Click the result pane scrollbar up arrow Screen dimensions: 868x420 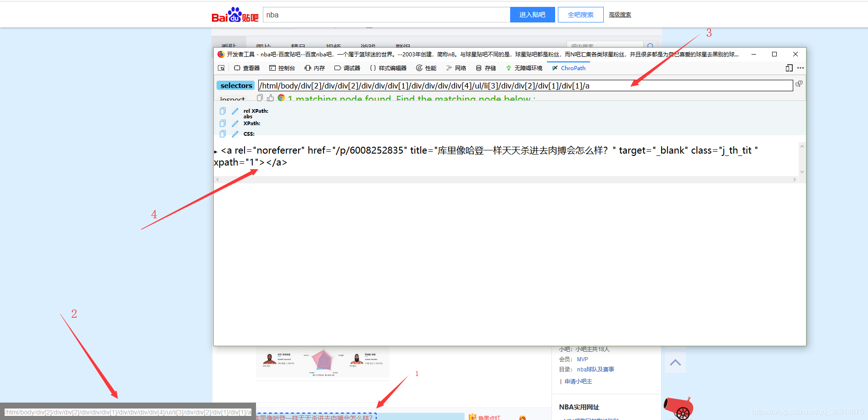(x=802, y=146)
